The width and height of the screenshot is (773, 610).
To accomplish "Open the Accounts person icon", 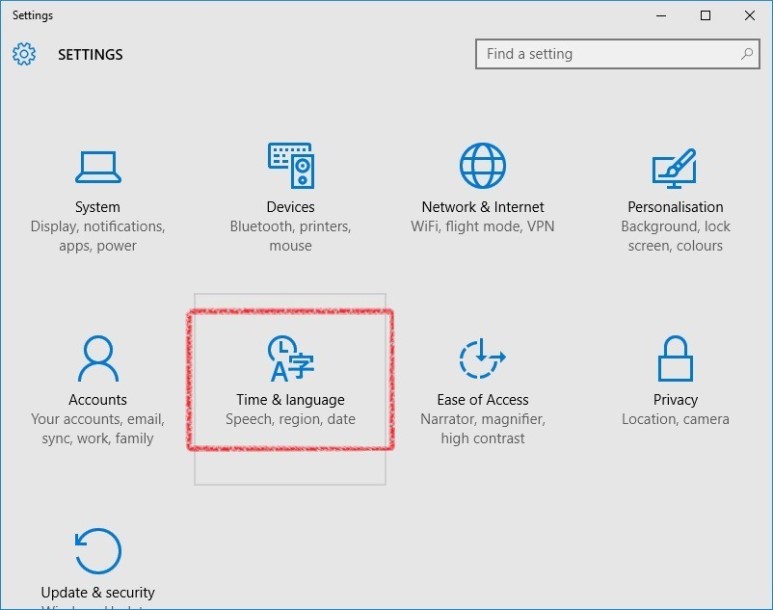I will [x=98, y=359].
